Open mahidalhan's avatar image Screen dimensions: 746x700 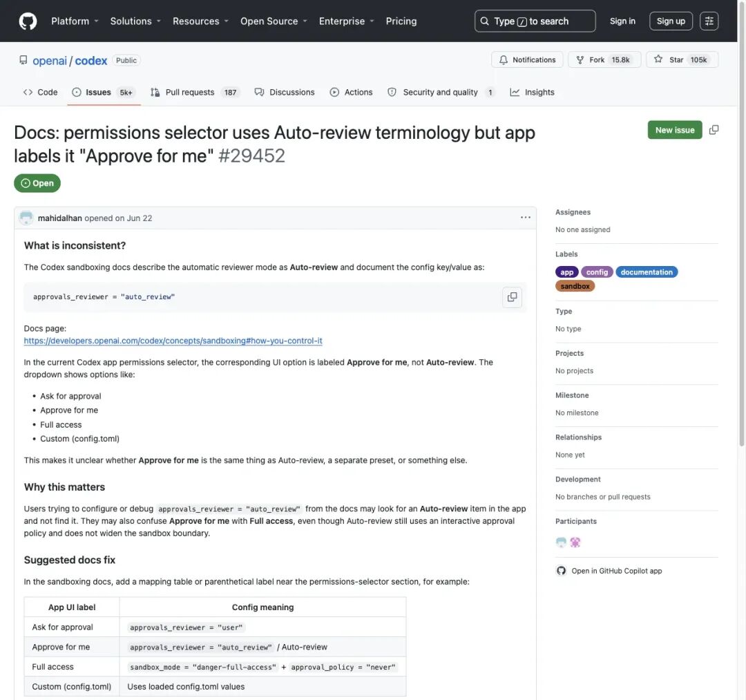pyautogui.click(x=26, y=218)
